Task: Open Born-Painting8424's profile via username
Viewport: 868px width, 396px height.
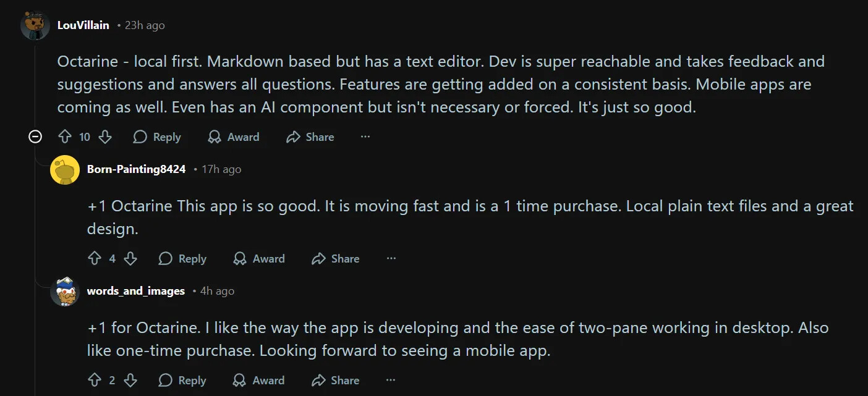Action: (x=136, y=169)
